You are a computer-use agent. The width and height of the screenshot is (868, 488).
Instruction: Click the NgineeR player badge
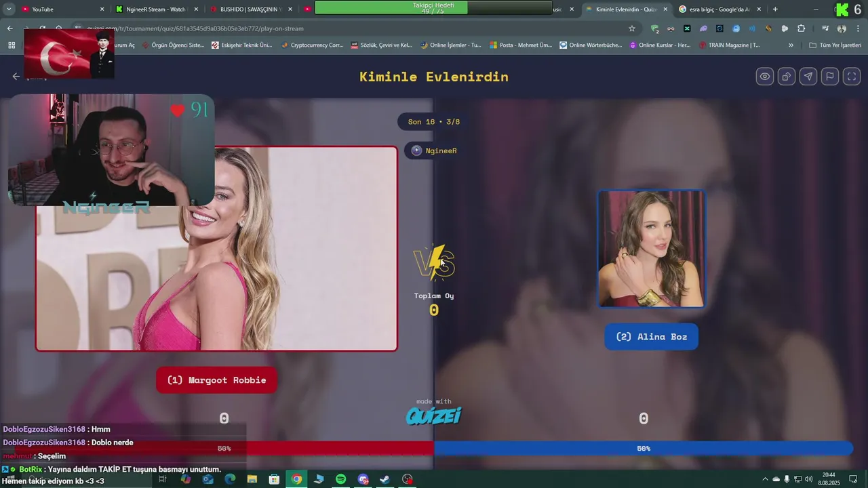pyautogui.click(x=434, y=150)
